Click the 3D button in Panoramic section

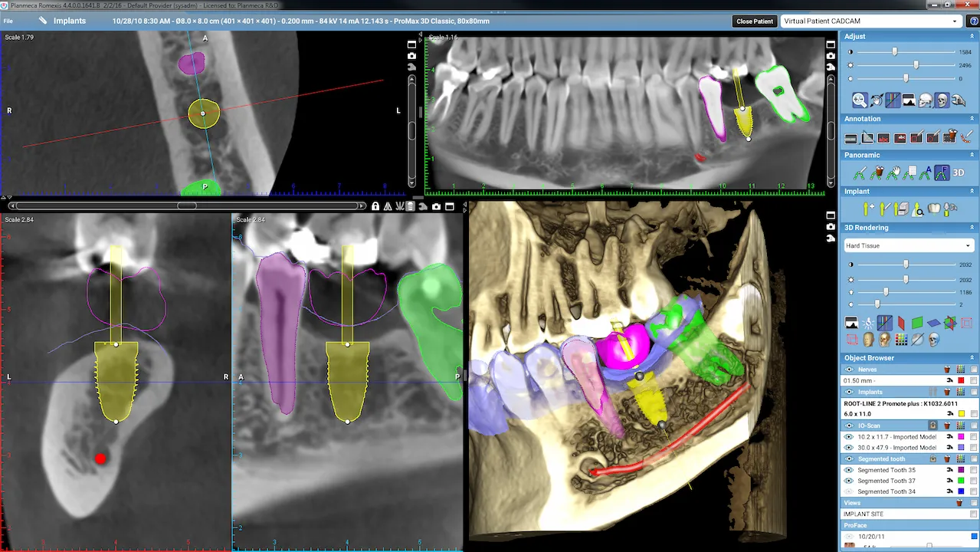959,172
